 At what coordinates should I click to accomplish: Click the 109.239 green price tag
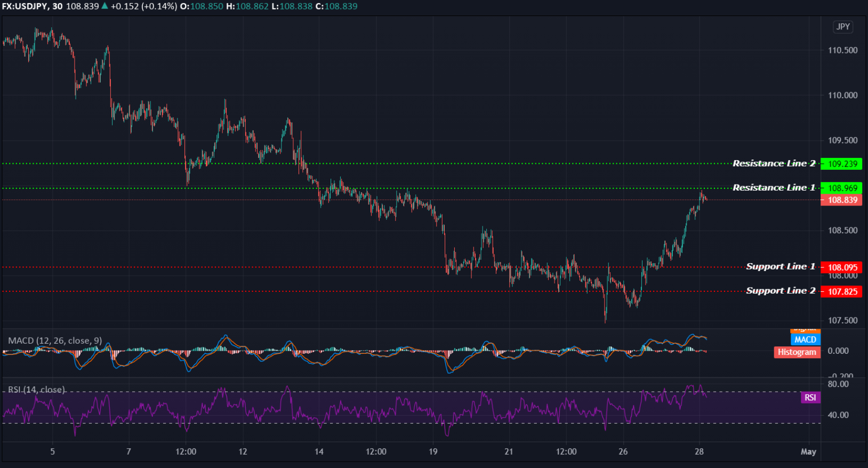tap(841, 164)
